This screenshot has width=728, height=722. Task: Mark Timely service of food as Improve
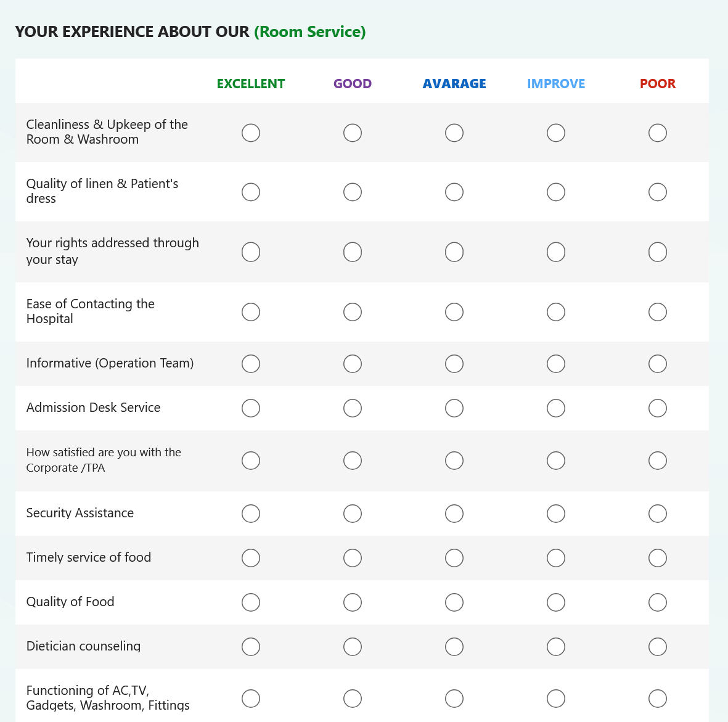click(x=556, y=558)
